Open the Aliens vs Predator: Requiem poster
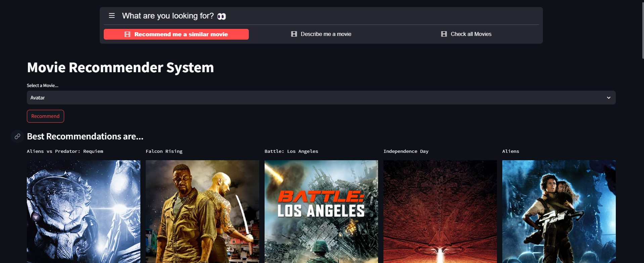This screenshot has height=263, width=644. point(84,212)
